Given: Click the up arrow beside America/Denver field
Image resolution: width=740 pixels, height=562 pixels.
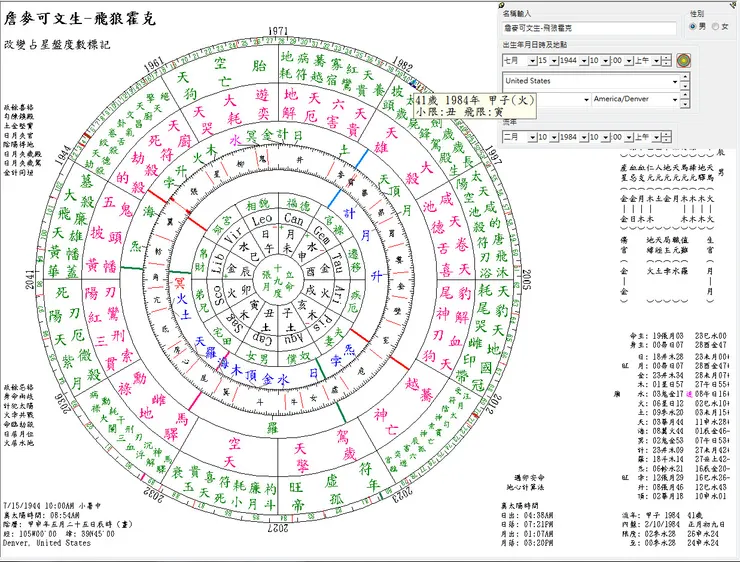Looking at the screenshot, I should [685, 93].
